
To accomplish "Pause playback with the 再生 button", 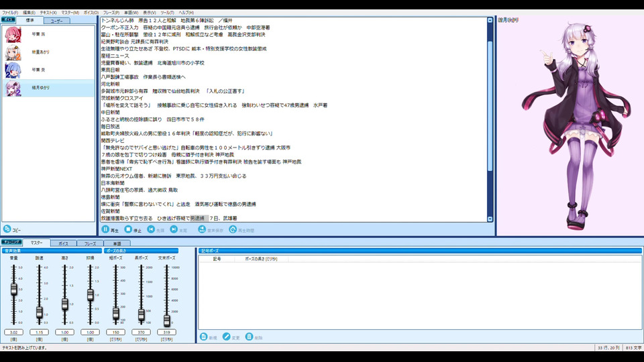I will pyautogui.click(x=105, y=229).
